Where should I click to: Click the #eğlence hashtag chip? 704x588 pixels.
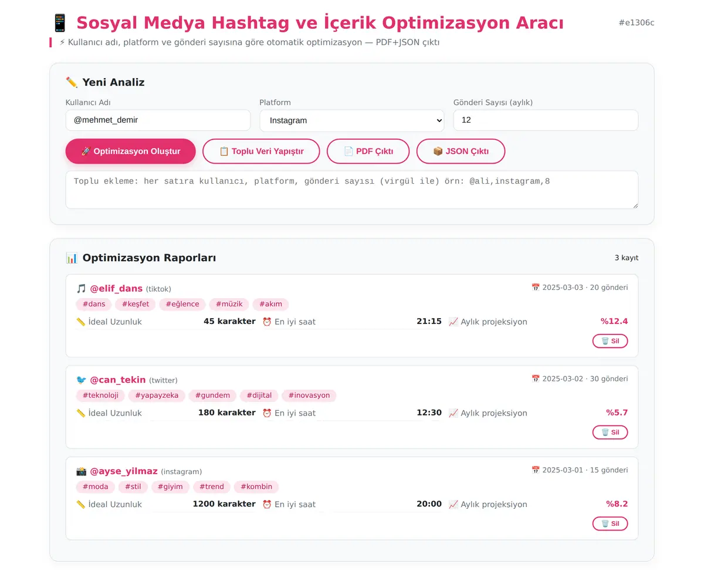click(182, 304)
